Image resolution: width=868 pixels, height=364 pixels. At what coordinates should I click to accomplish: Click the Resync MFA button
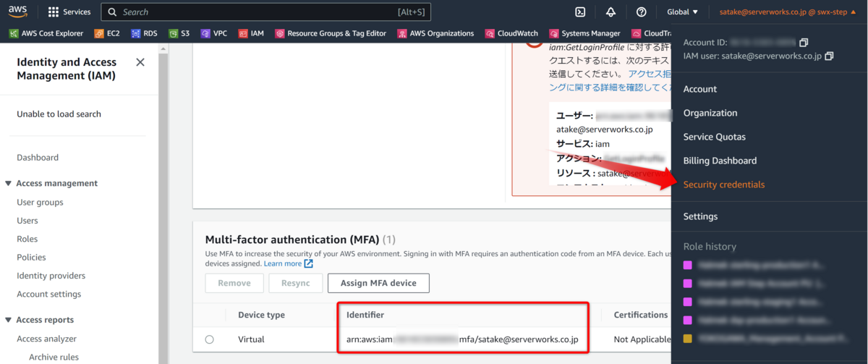tap(296, 283)
